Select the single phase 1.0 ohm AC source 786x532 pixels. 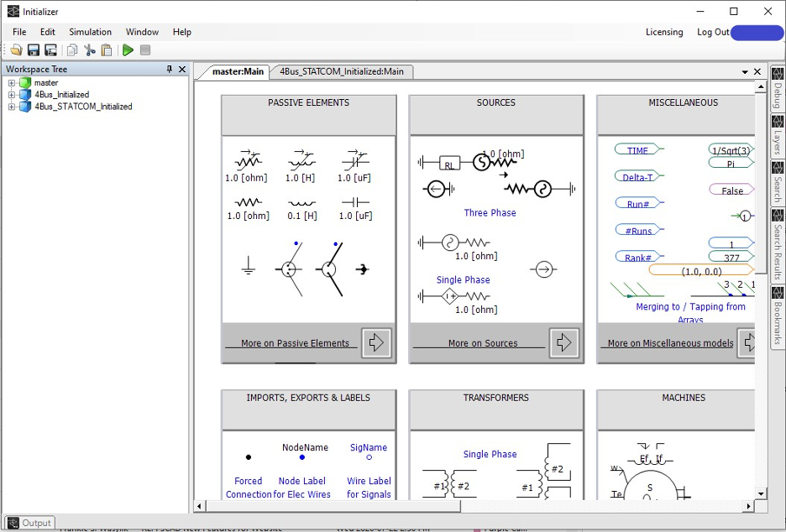point(458,248)
